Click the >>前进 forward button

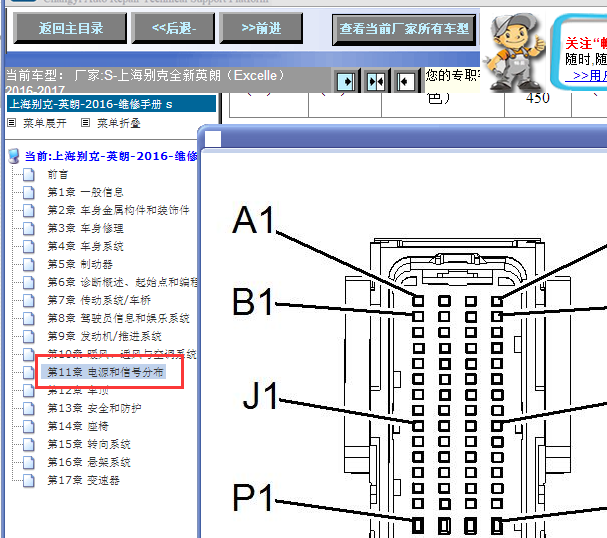pyautogui.click(x=261, y=28)
